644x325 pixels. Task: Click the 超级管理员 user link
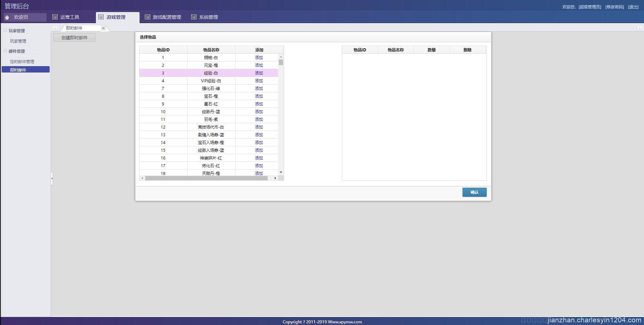(x=590, y=7)
